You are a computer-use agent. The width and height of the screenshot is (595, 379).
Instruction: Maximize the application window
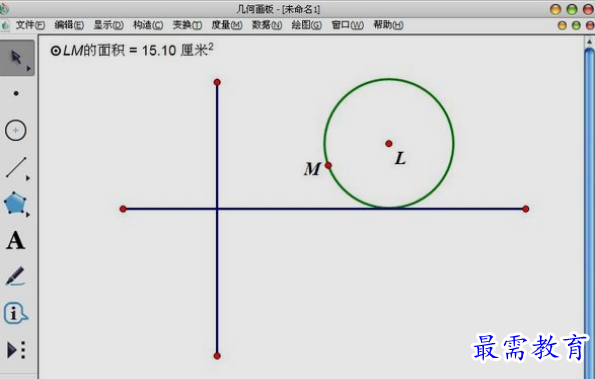tap(572, 9)
